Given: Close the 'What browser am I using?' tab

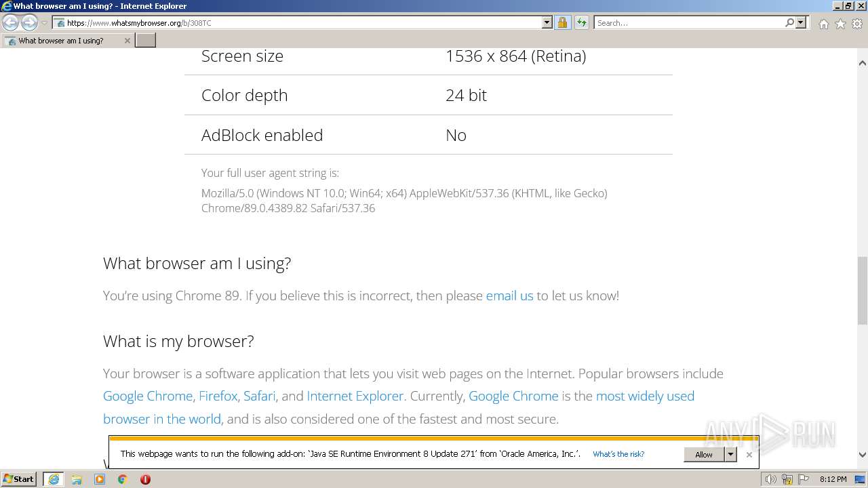Looking at the screenshot, I should [127, 41].
